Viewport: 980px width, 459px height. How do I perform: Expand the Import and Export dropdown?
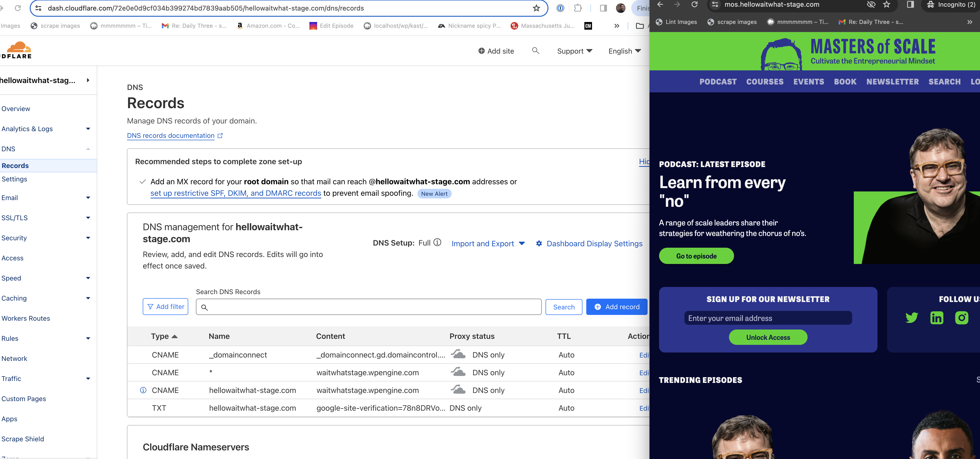488,244
